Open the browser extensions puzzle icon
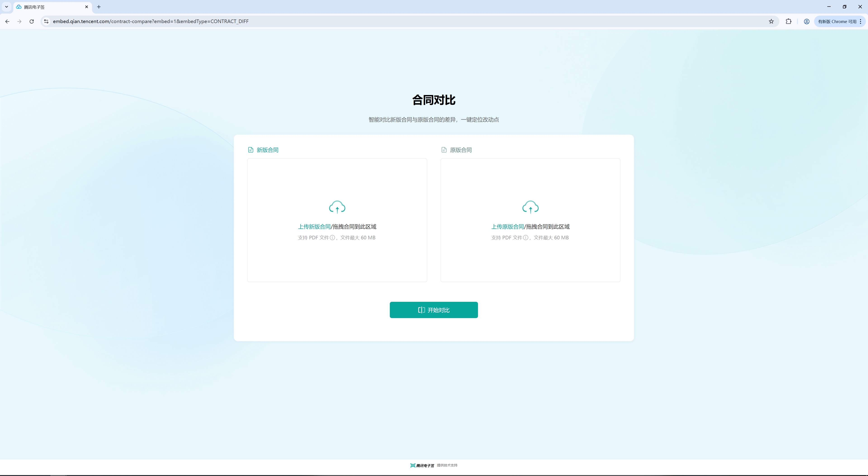 [788, 21]
